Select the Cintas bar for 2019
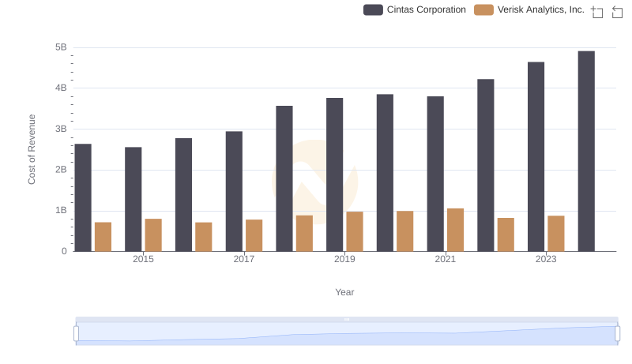This screenshot has width=632, height=364. click(x=335, y=174)
